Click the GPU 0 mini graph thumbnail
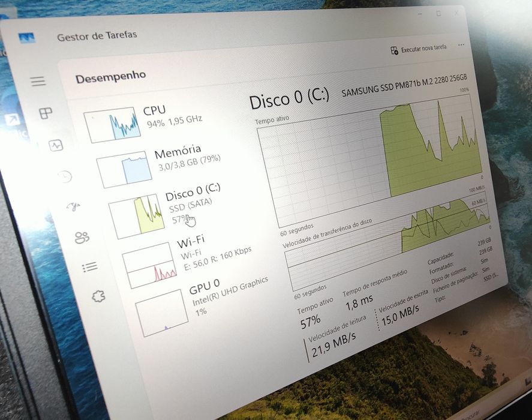The image size is (532, 420). (x=162, y=313)
